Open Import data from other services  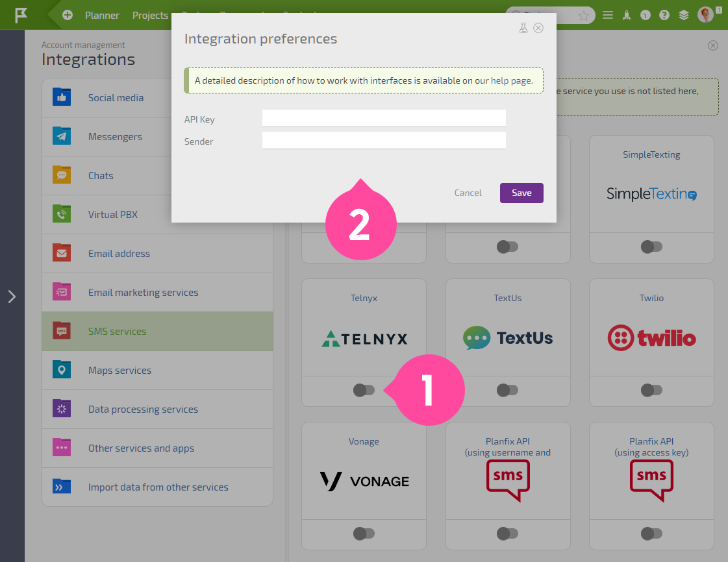point(157,487)
